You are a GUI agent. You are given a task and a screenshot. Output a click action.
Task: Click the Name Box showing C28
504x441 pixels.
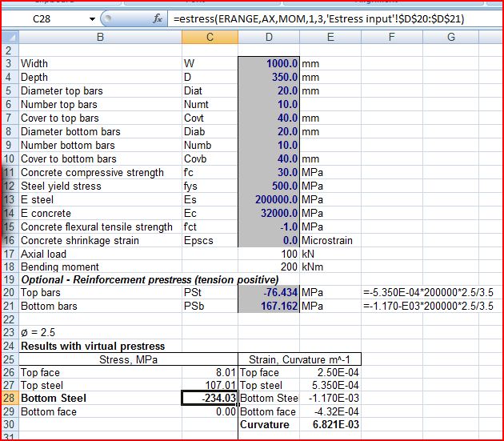coord(50,18)
